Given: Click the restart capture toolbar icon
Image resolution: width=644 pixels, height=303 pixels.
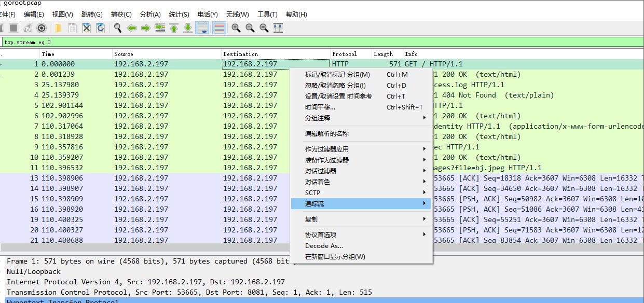Looking at the screenshot, I should (x=28, y=28).
